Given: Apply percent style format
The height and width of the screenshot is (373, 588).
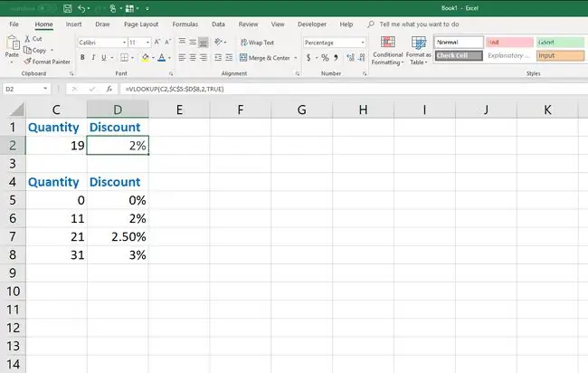Looking at the screenshot, I should (x=325, y=57).
